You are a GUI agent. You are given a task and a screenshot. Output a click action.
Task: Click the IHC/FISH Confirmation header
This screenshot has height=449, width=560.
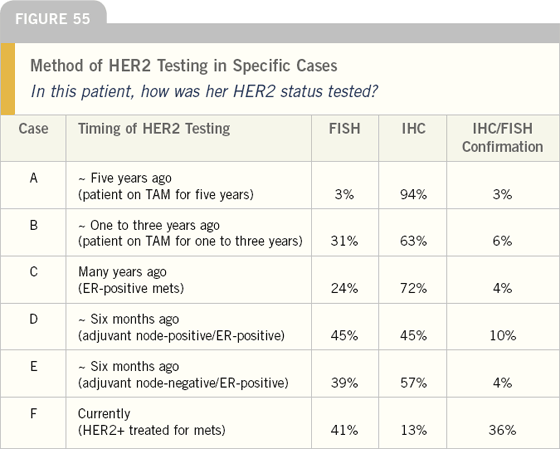502,138
